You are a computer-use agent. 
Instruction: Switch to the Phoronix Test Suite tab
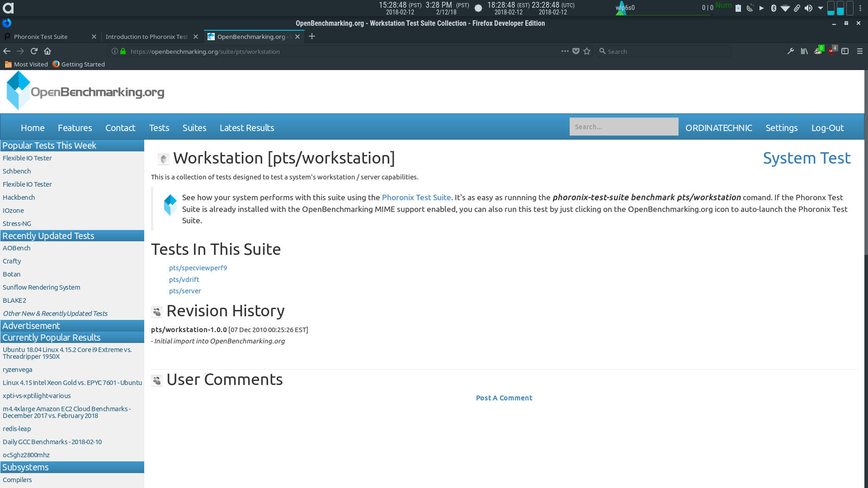pos(41,37)
